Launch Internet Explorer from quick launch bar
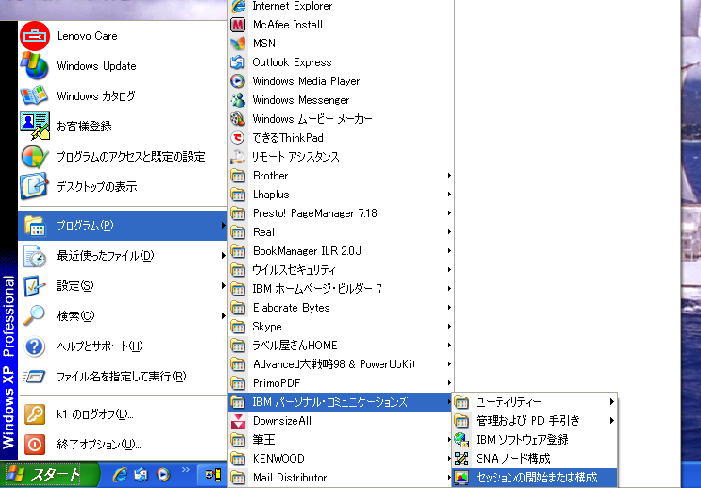The width and height of the screenshot is (701, 488). [120, 475]
